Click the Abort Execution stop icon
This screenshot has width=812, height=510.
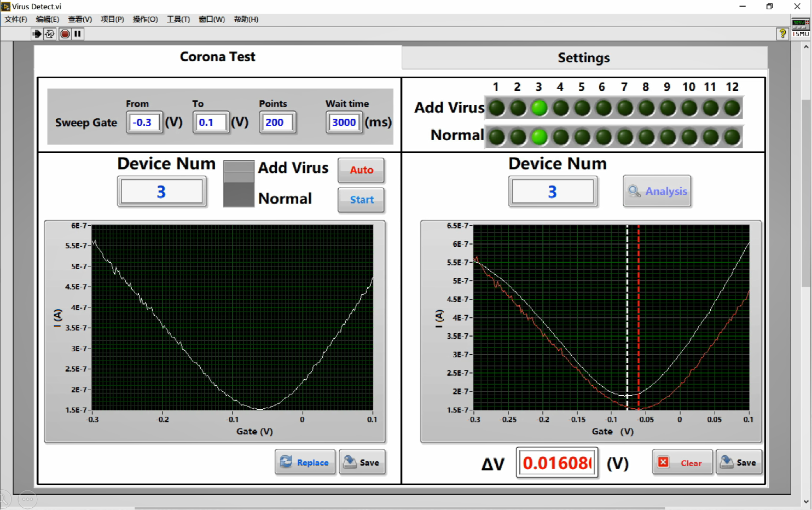click(x=65, y=34)
